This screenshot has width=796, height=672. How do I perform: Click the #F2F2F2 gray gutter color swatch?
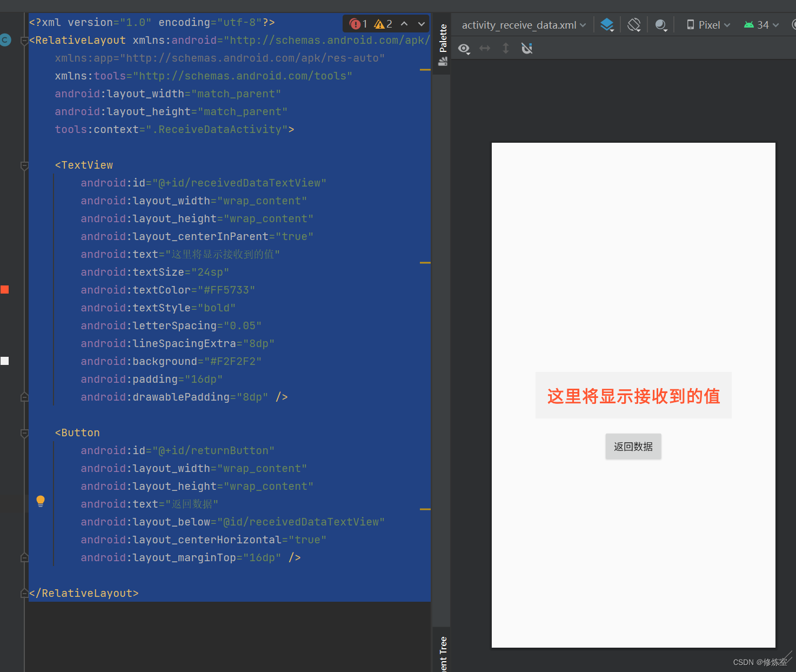[x=5, y=361]
